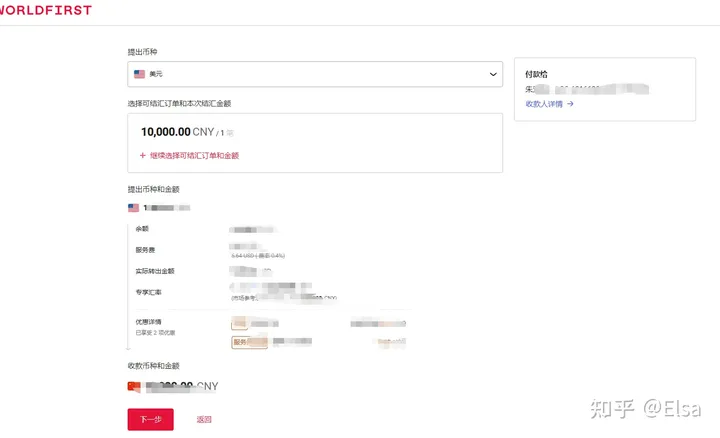Click the 服务 discount tag badge
The image size is (720, 438).
click(249, 342)
